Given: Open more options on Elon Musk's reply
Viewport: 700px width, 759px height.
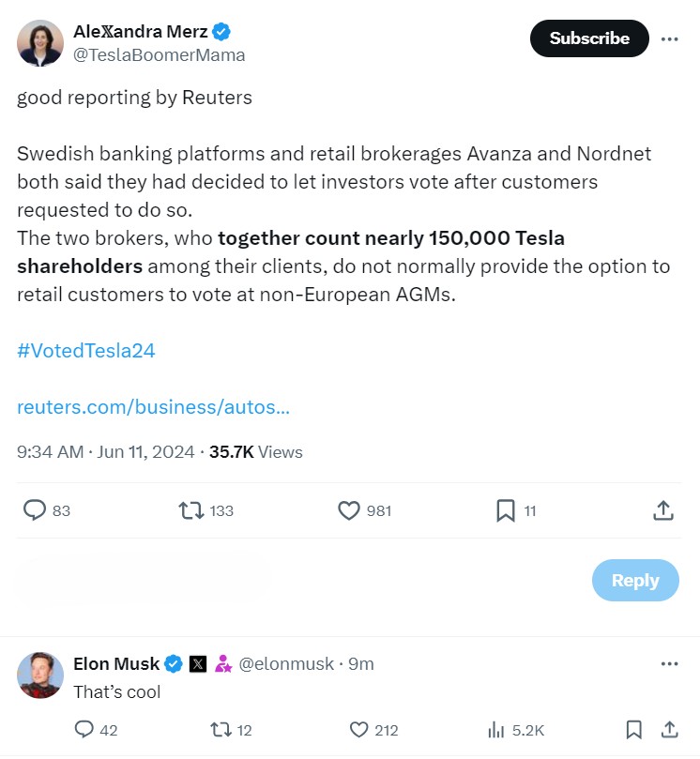Looking at the screenshot, I should pyautogui.click(x=669, y=663).
